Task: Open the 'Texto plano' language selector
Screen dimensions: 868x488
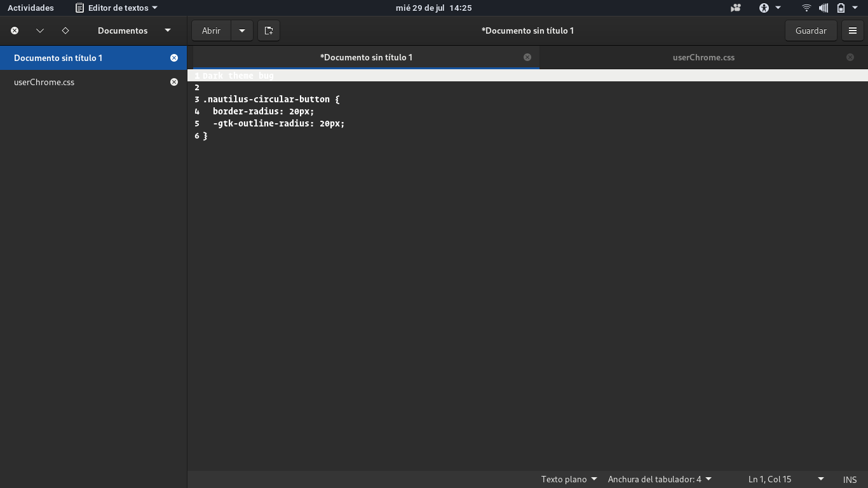Action: coord(567,479)
